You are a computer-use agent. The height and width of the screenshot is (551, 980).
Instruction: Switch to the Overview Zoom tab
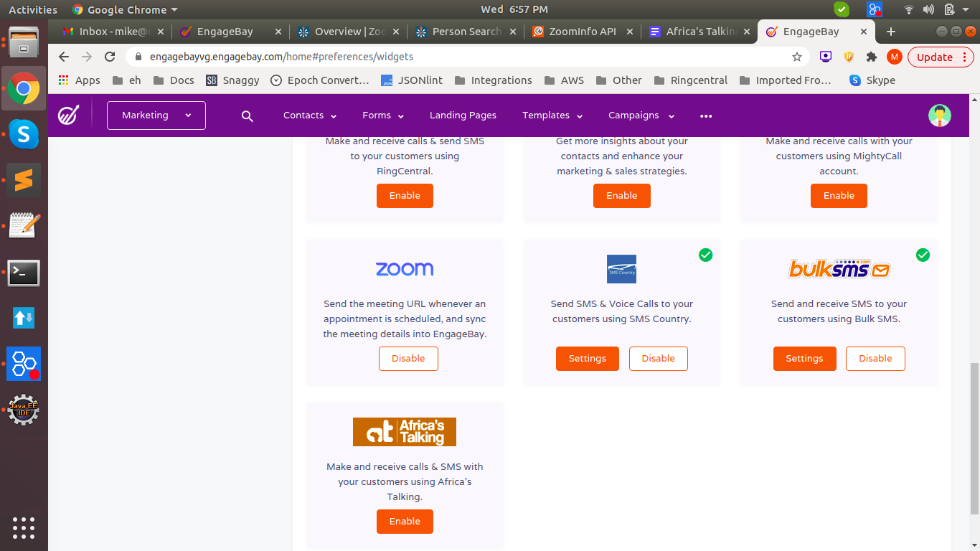[x=348, y=32]
